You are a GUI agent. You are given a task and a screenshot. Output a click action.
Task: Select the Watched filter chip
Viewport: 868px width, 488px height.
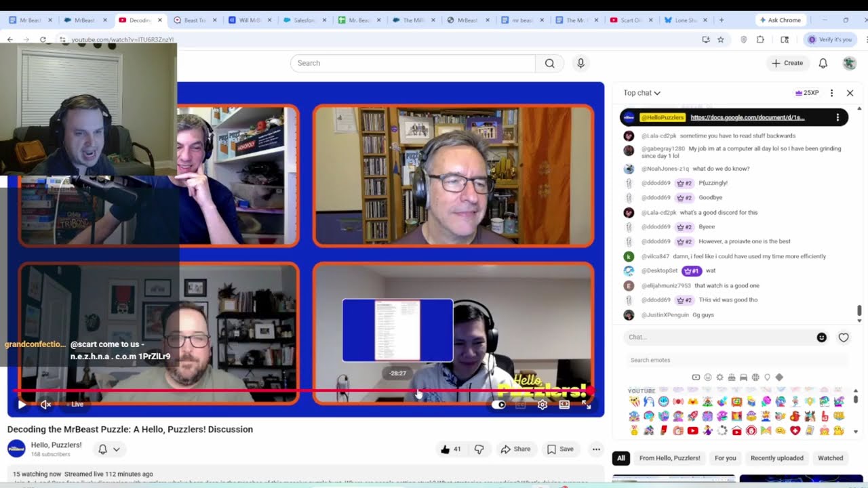830,458
